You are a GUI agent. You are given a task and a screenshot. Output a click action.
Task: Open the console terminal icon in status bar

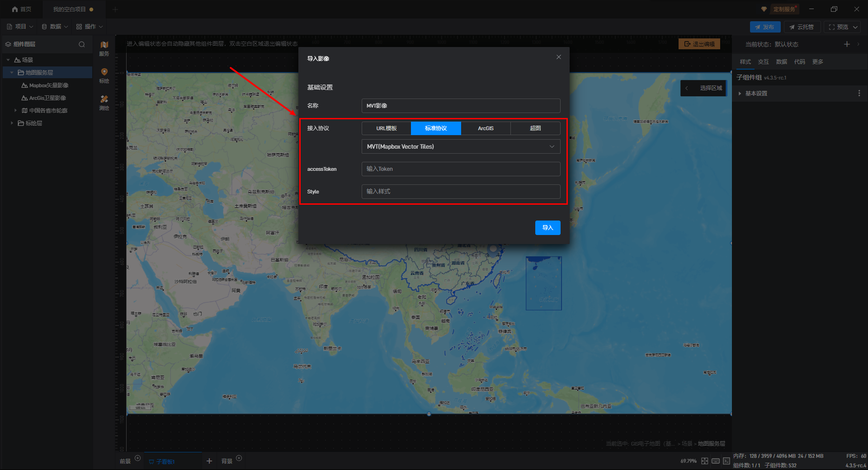click(x=726, y=461)
